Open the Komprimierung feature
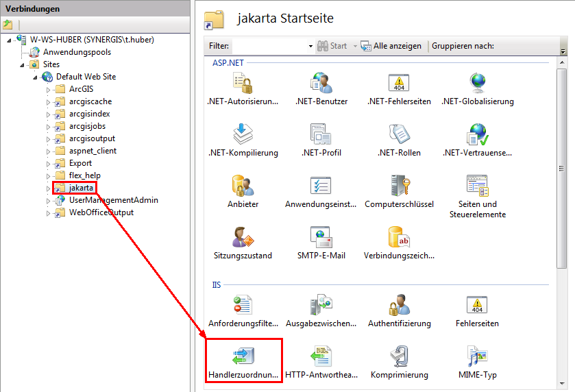 click(399, 363)
